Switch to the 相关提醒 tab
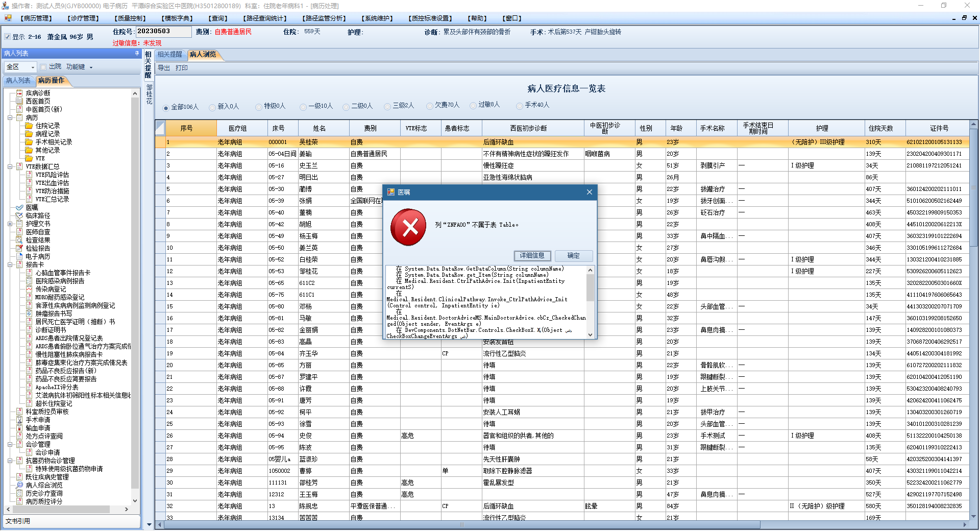The width and height of the screenshot is (980, 531). [170, 55]
